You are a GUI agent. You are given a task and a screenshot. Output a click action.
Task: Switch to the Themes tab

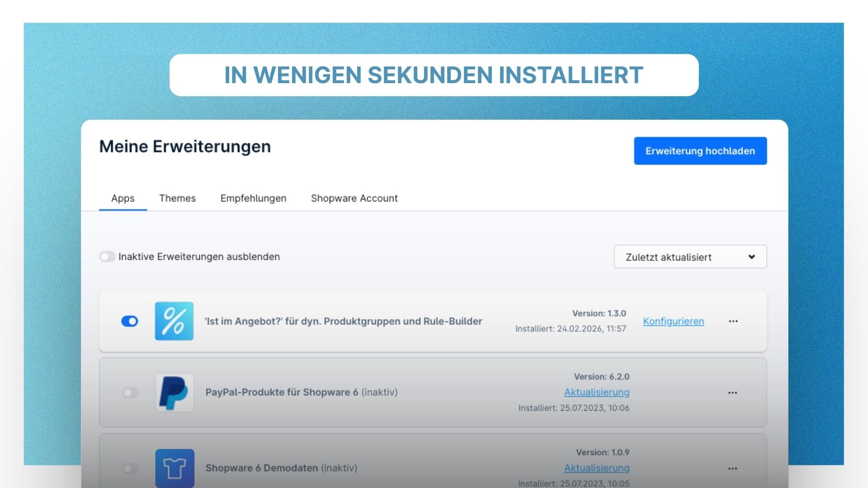(x=177, y=198)
